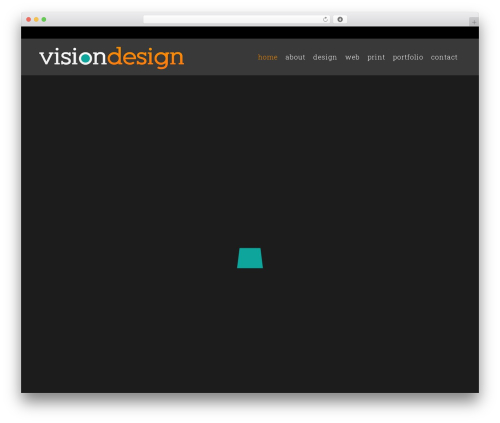Click the visiondesign logo
This screenshot has height=423, width=500.
click(x=111, y=57)
